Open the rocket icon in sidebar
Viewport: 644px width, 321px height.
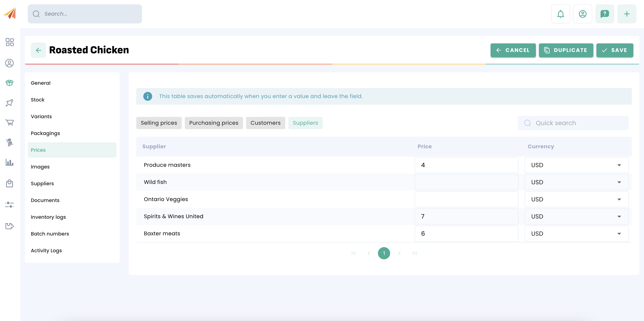tap(10, 103)
